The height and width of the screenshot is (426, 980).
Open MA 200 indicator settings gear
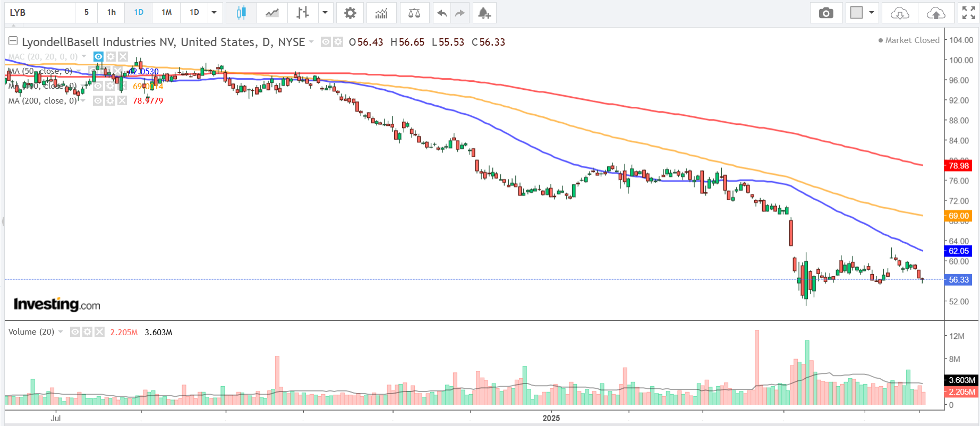click(110, 100)
